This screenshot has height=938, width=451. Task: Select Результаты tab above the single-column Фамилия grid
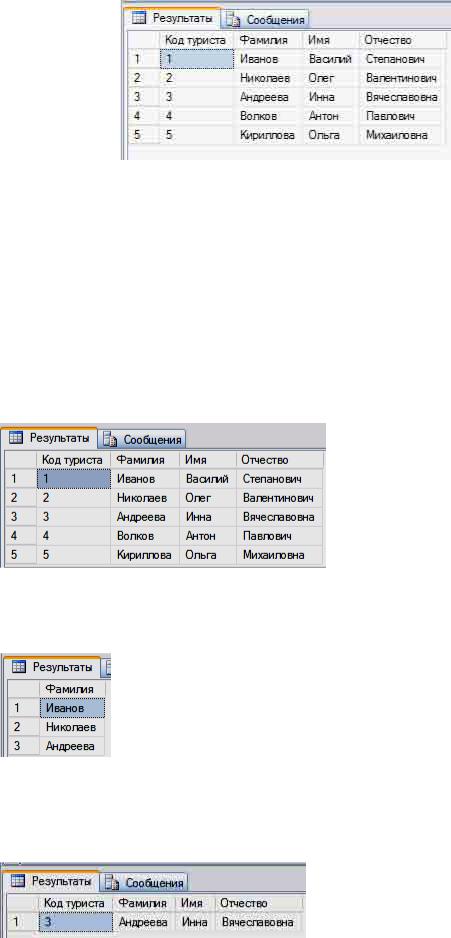tap(51, 666)
